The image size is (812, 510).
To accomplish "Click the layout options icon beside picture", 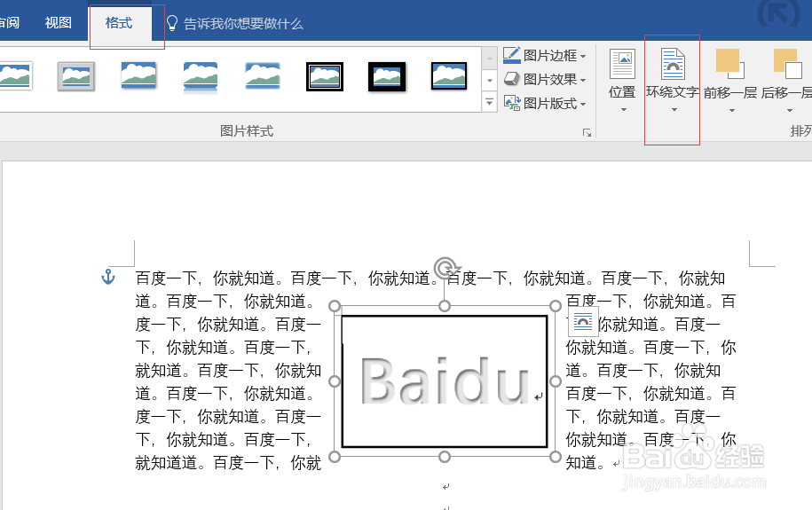I will [583, 322].
